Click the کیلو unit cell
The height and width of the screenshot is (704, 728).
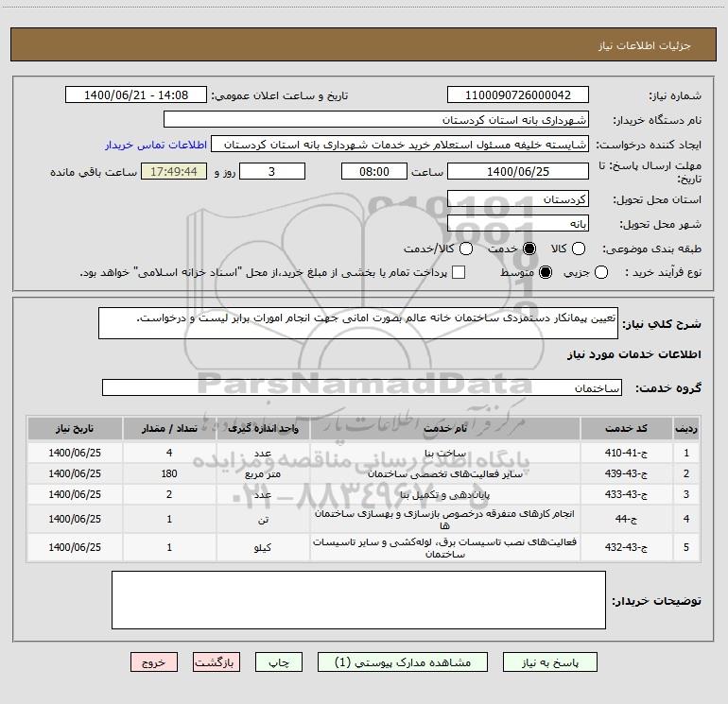(x=263, y=547)
